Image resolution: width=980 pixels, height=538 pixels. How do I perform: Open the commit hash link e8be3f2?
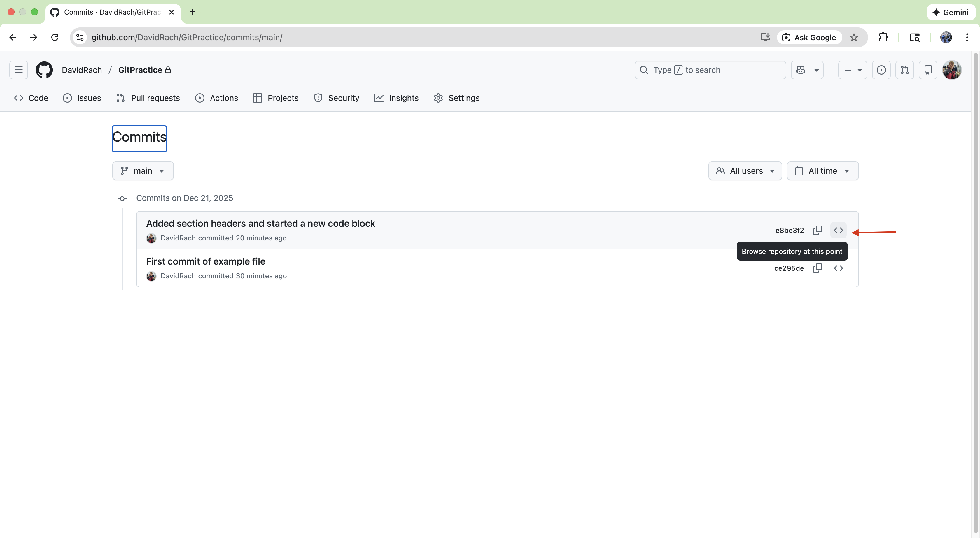coord(790,231)
